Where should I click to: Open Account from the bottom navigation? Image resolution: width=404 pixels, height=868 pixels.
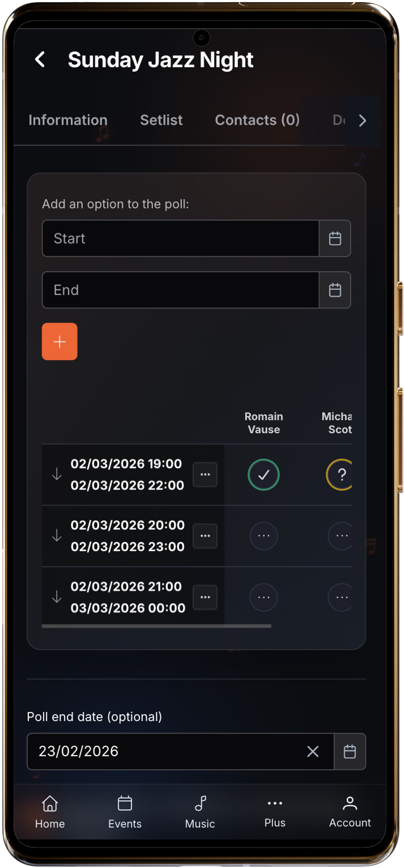349,812
